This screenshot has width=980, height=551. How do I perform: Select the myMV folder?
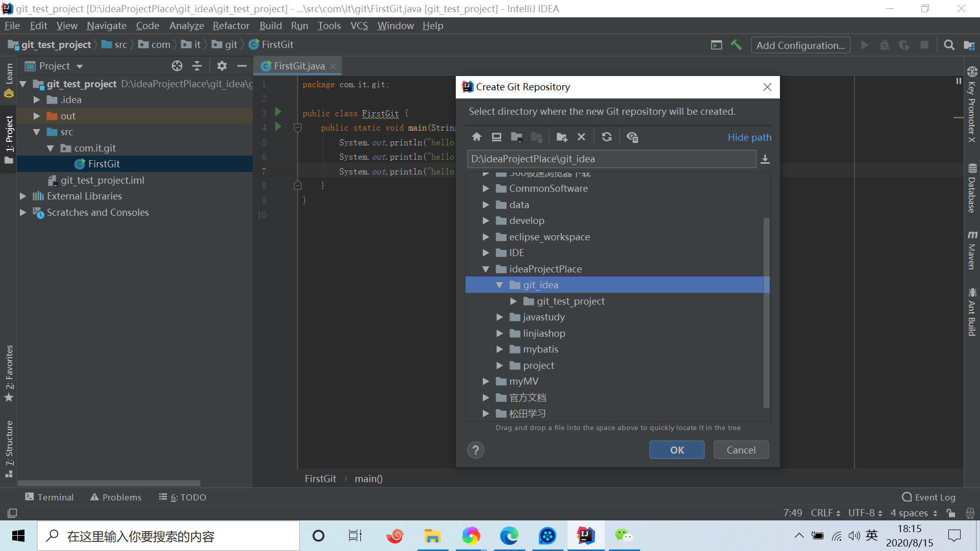coord(523,382)
